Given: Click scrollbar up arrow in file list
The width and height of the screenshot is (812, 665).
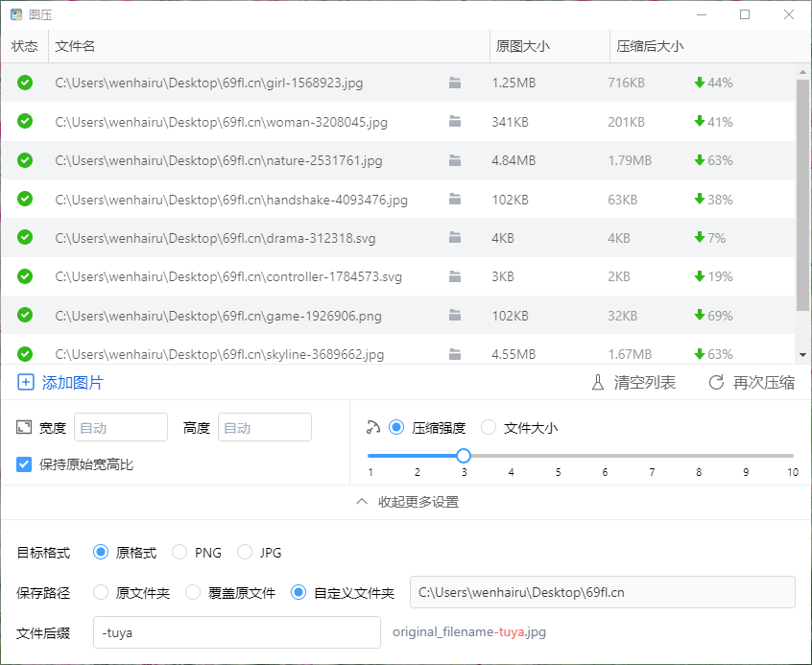Looking at the screenshot, I should click(802, 72).
